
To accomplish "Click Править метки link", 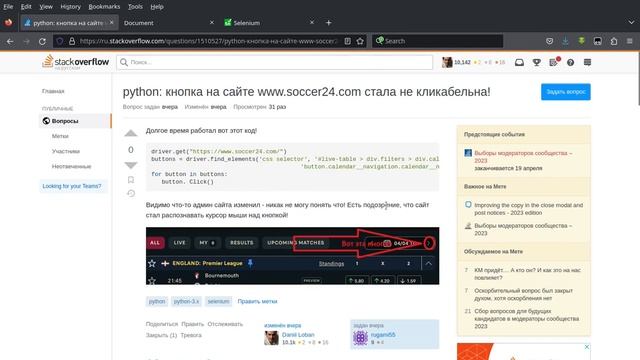I will pyautogui.click(x=257, y=301).
